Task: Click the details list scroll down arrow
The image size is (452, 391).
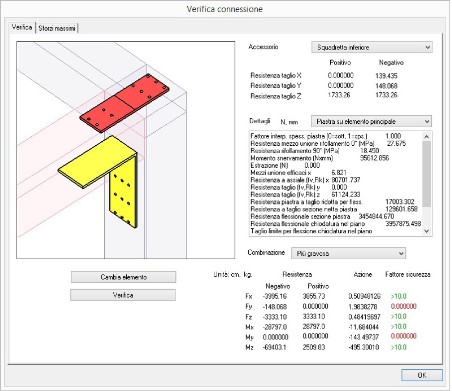Action: 427,231
